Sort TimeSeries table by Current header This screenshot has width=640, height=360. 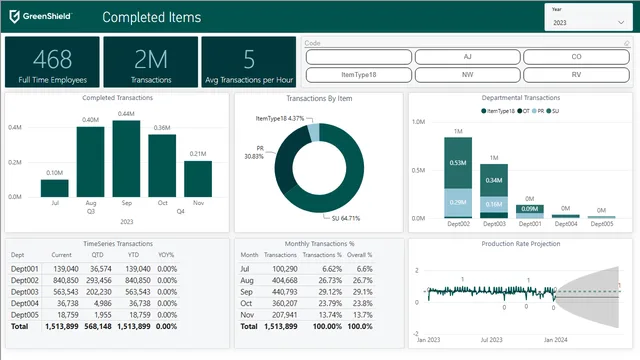pyautogui.click(x=62, y=255)
